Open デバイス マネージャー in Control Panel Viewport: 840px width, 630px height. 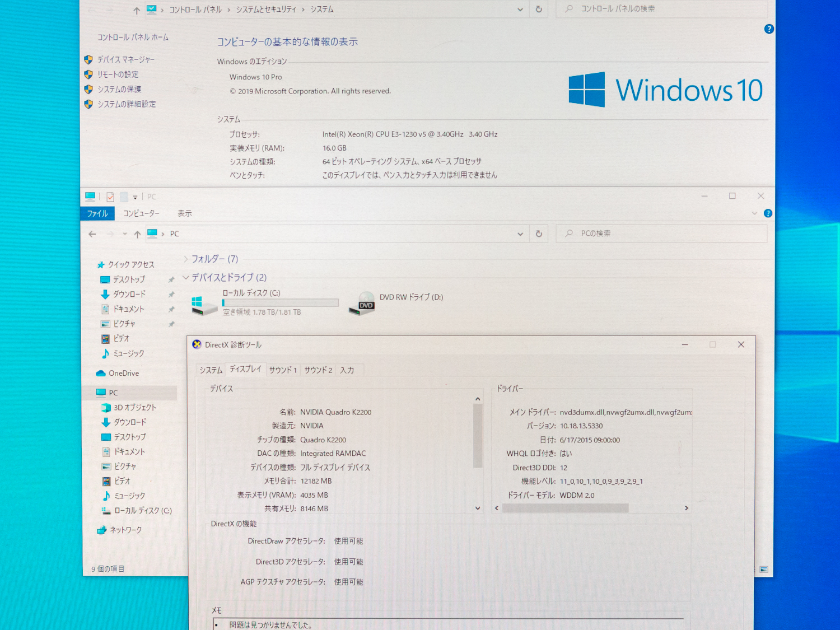pos(126,59)
